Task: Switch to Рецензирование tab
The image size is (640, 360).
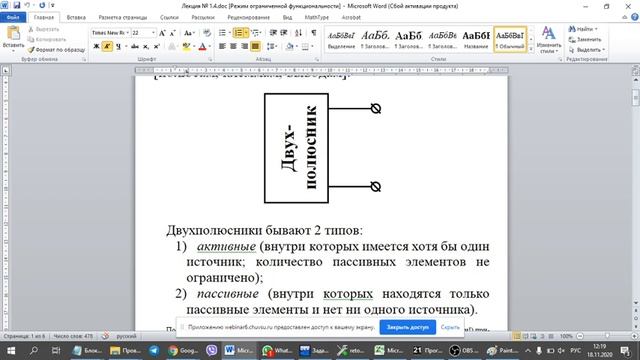Action: coord(248,18)
